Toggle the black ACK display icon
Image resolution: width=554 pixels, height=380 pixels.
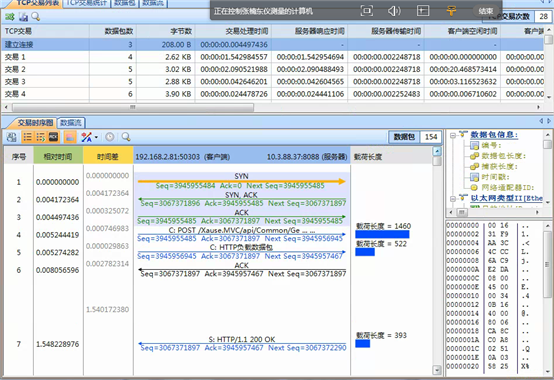pyautogui.click(x=53, y=137)
